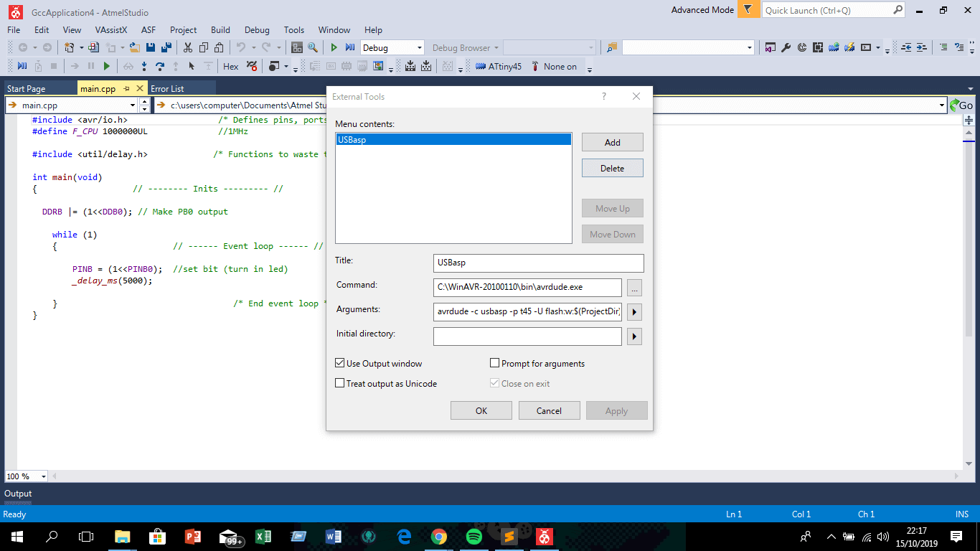
Task: Click the Save All icon in toolbar
Action: point(166,48)
